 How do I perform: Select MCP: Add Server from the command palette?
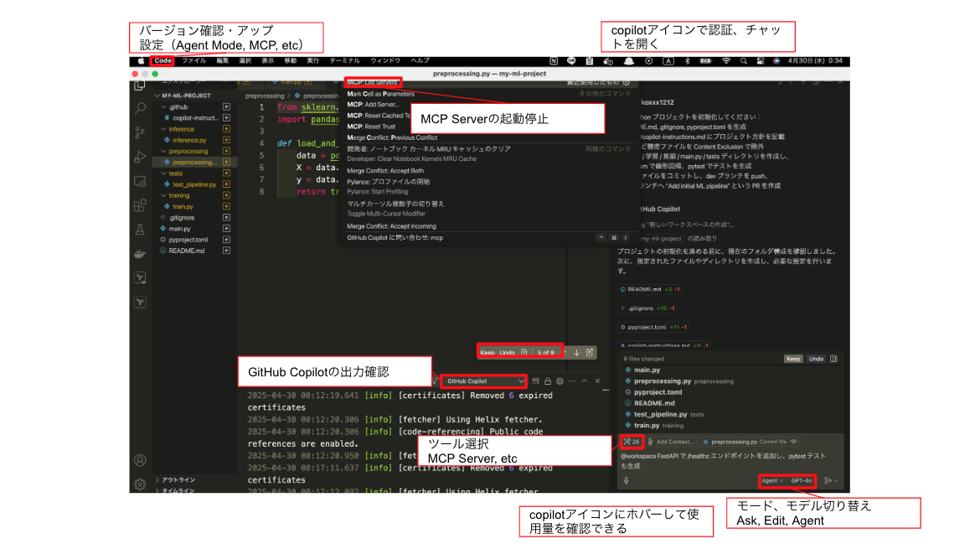pos(373,105)
